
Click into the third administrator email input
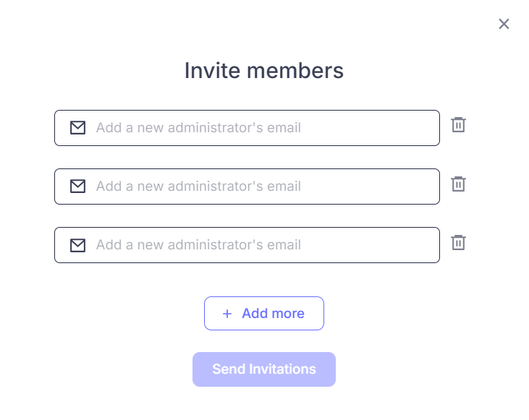coord(261,245)
